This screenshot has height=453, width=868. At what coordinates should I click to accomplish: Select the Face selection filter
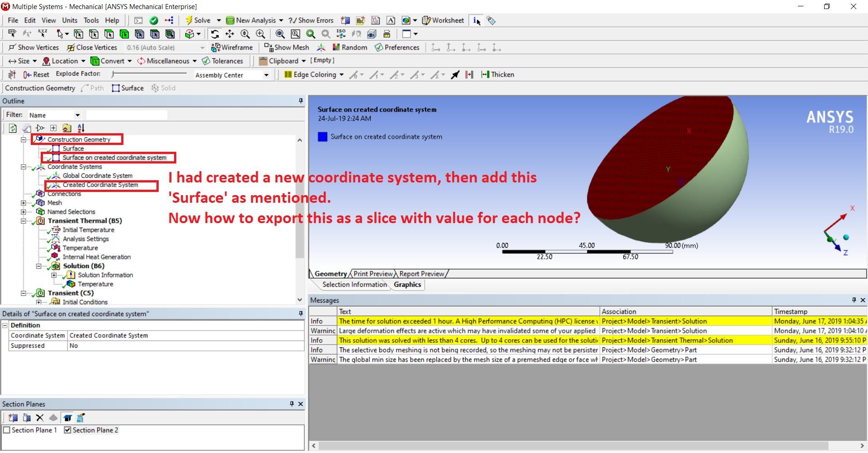click(109, 34)
